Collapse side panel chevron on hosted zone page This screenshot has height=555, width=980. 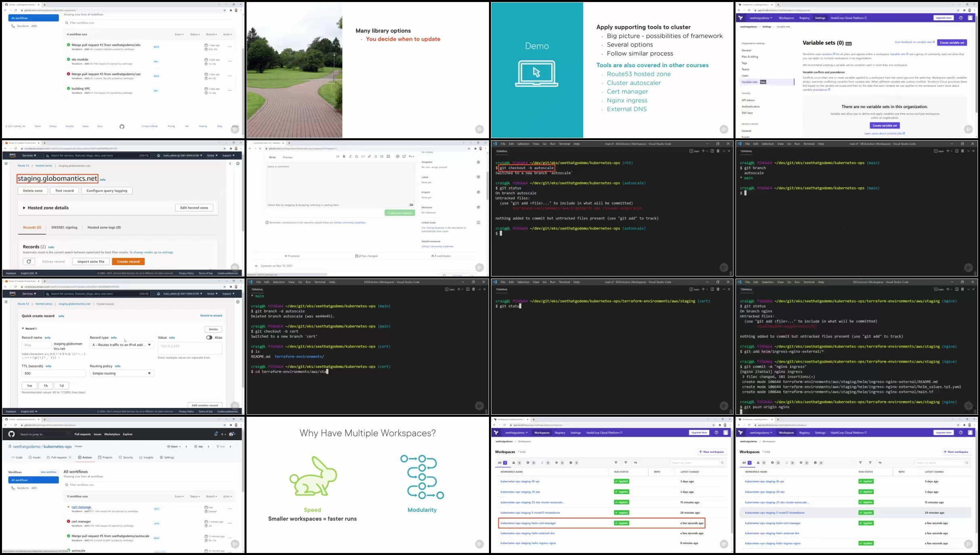[x=230, y=164]
